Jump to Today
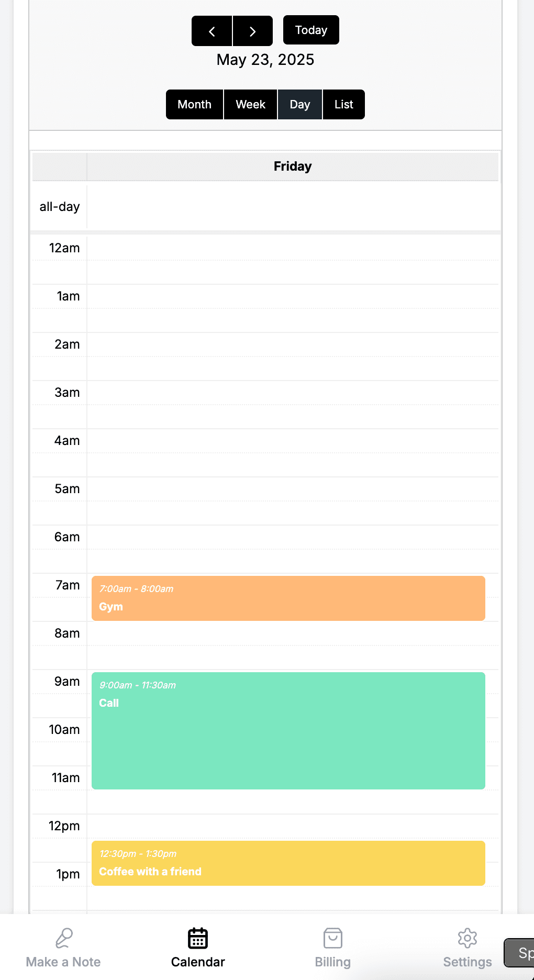This screenshot has width=534, height=980. pyautogui.click(x=311, y=30)
